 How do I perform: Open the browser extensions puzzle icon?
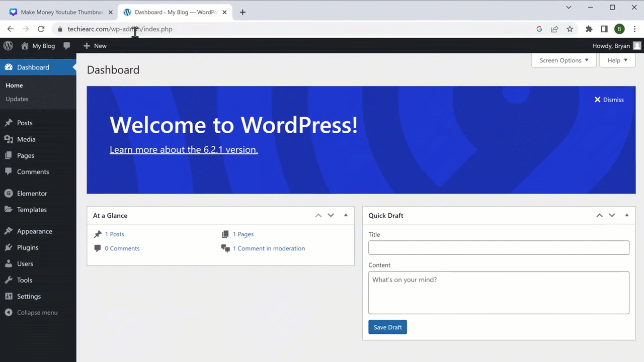(x=589, y=29)
